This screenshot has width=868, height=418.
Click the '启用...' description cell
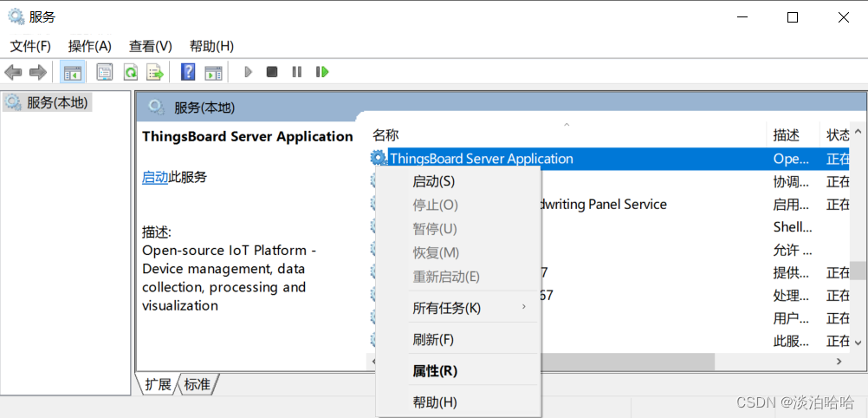tap(791, 205)
